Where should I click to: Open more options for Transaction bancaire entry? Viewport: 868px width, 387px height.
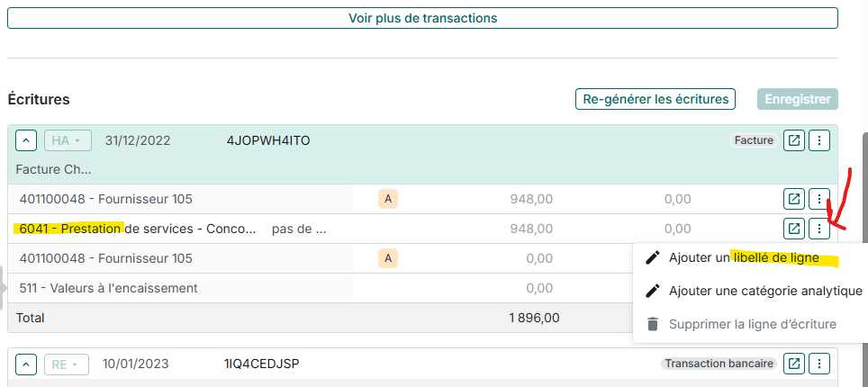click(819, 364)
